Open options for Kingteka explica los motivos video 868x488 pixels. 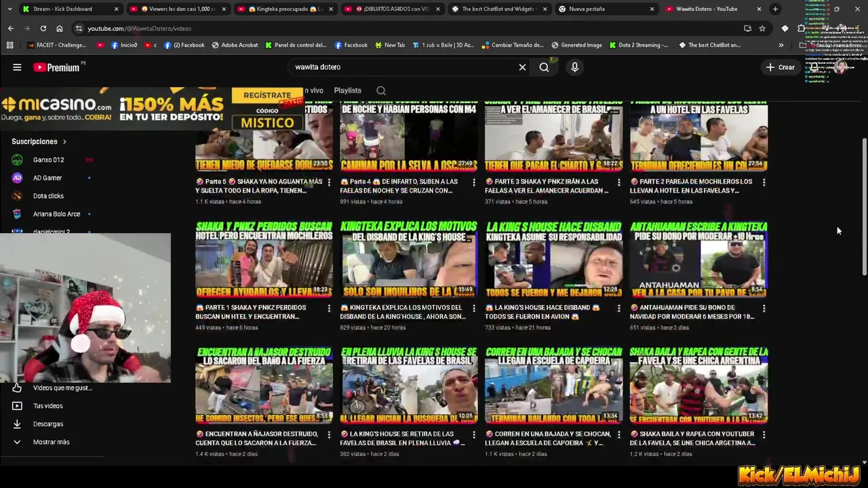(474, 308)
